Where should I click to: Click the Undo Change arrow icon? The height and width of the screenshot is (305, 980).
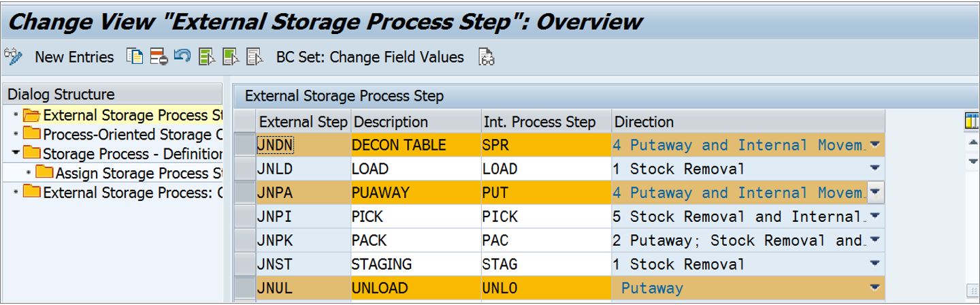tap(182, 57)
